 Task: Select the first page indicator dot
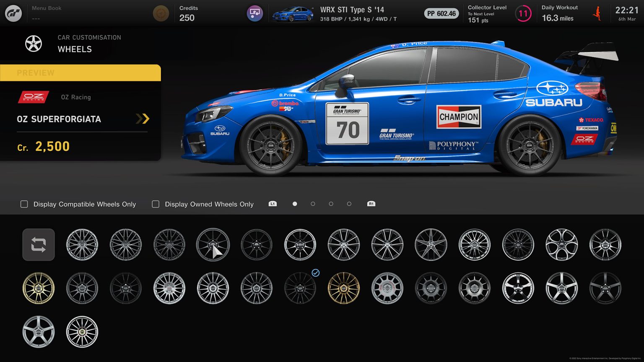(x=295, y=204)
